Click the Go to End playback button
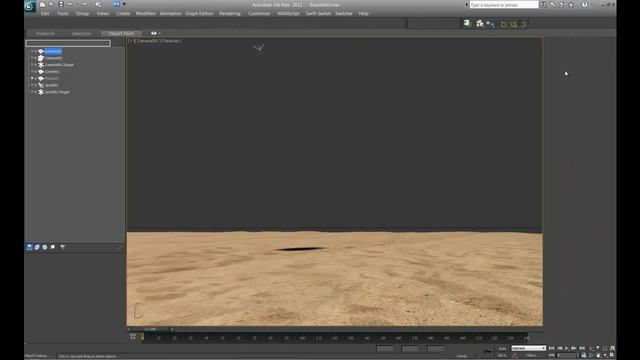 (x=582, y=348)
